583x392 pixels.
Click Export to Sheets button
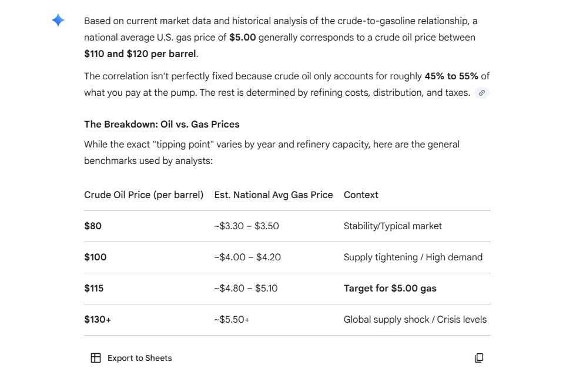pyautogui.click(x=132, y=358)
